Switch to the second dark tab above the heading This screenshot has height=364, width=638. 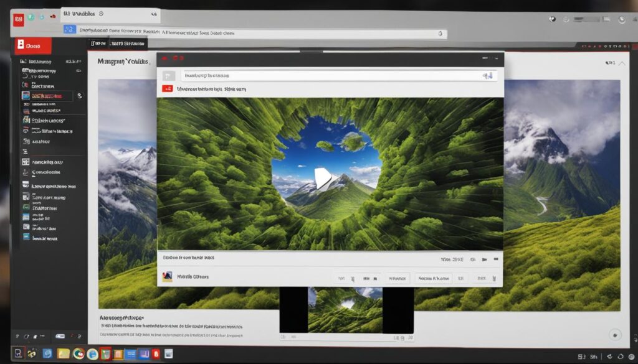pyautogui.click(x=127, y=43)
